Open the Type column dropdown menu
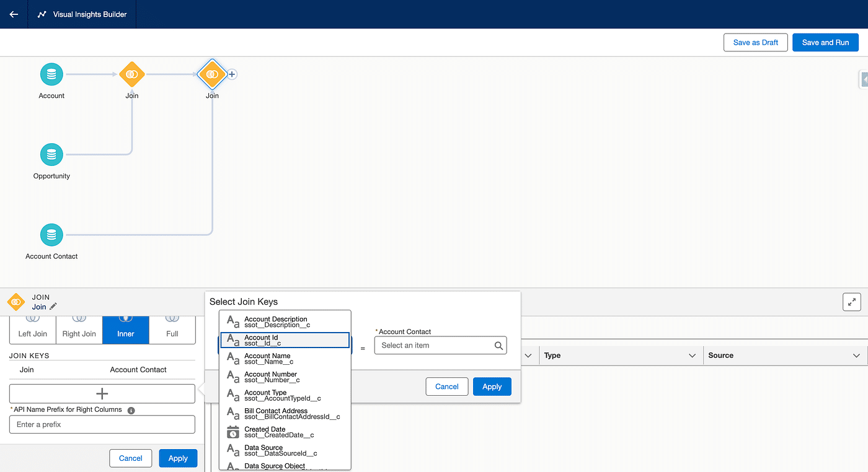 tap(692, 356)
